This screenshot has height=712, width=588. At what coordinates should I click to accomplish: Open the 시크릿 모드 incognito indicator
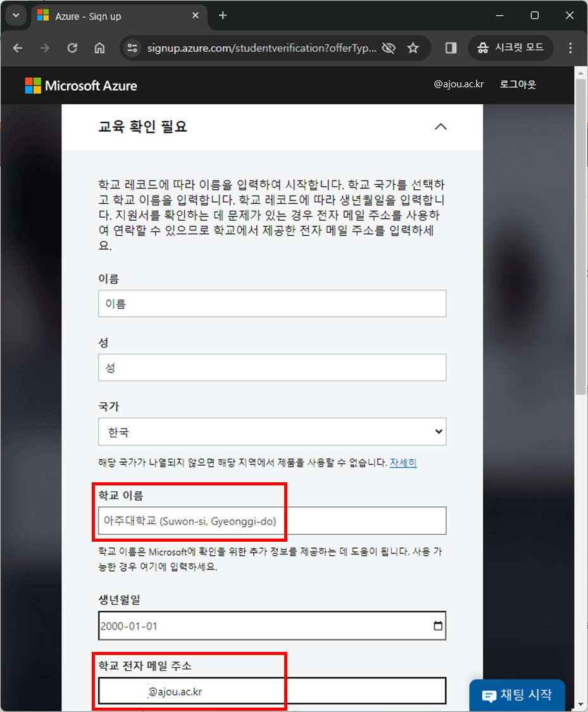(x=511, y=47)
